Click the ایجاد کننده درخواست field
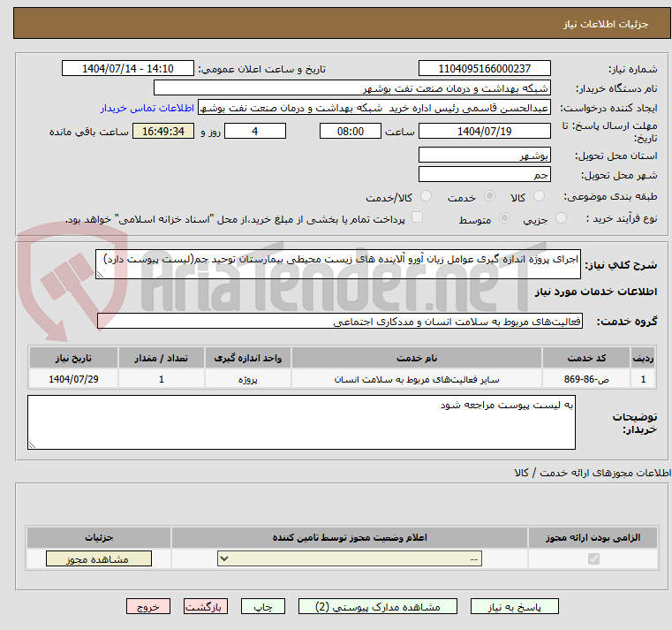The height and width of the screenshot is (630, 672). pyautogui.click(x=374, y=108)
